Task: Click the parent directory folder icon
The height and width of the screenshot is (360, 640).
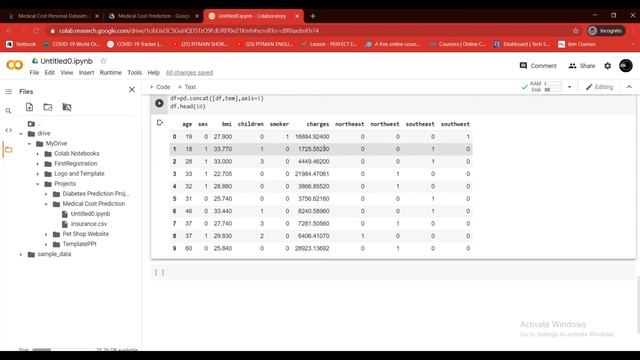Action: [31, 124]
